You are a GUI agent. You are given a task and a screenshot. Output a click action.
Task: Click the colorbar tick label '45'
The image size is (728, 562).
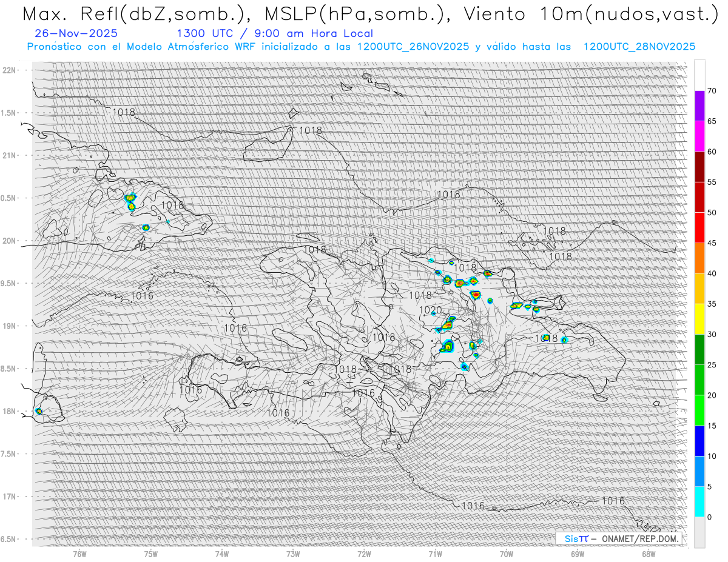712,243
